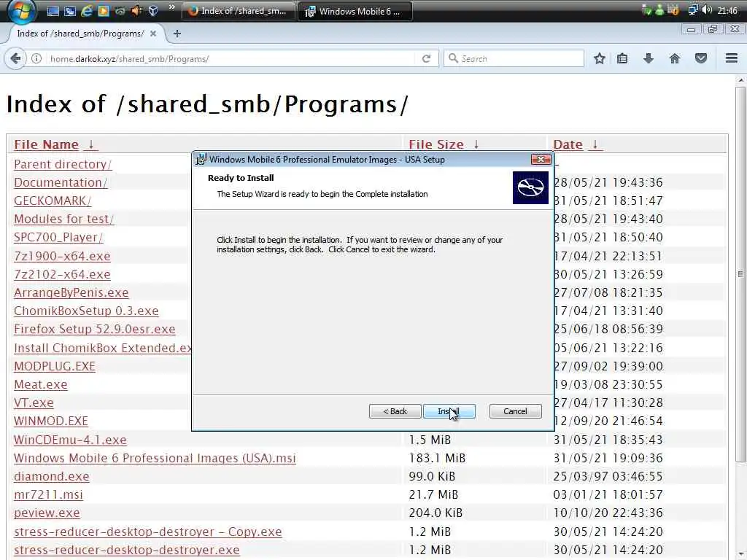
Task: Open Modules for test/ folder
Action: coord(64,219)
